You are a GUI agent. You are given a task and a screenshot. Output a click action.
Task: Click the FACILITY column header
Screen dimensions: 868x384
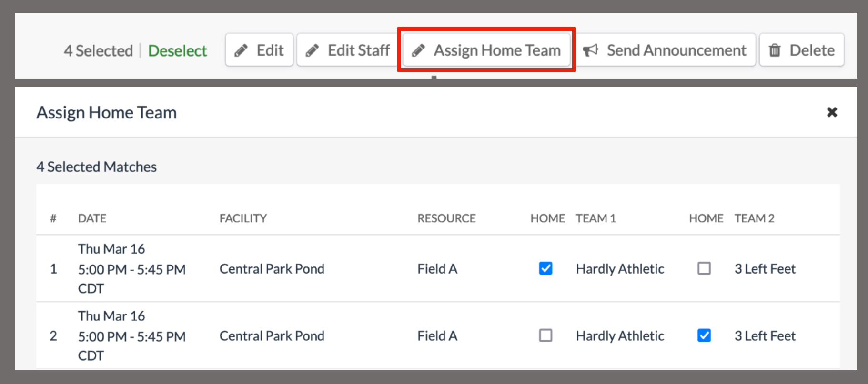243,218
